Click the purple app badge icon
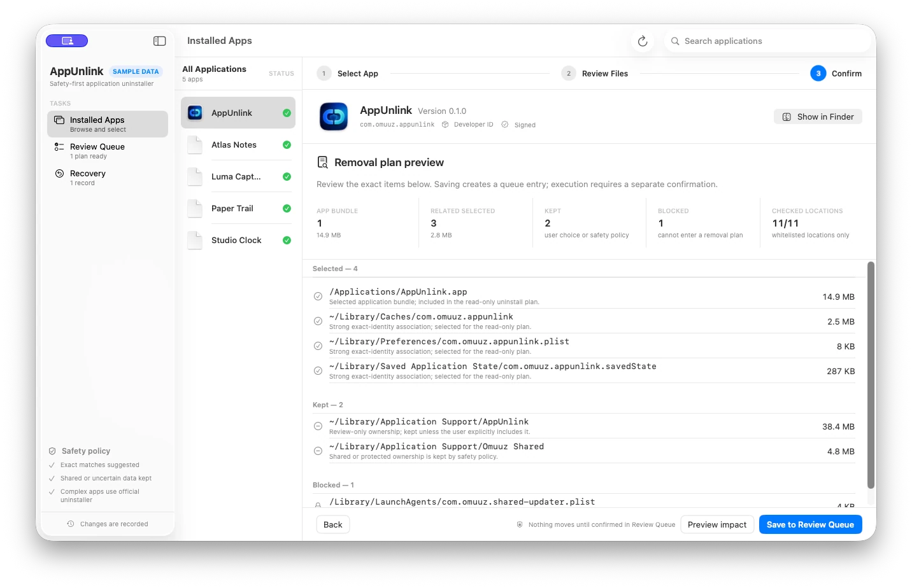 (x=67, y=41)
